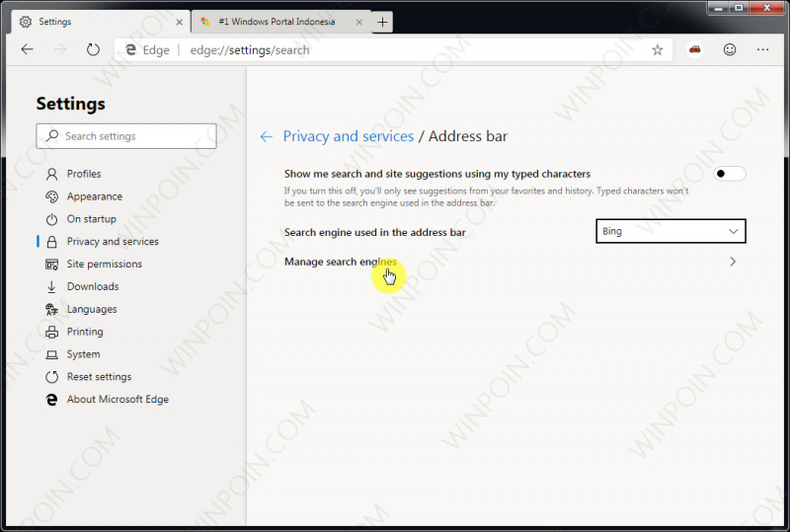Click the Printing printer icon
This screenshot has height=532, width=790.
point(51,332)
